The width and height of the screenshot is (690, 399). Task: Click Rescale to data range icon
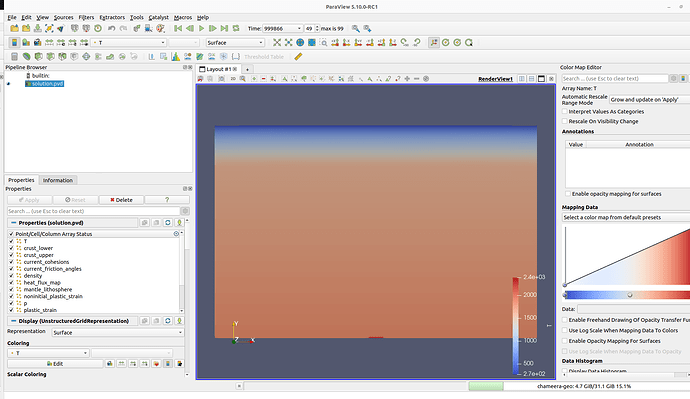tap(49, 43)
